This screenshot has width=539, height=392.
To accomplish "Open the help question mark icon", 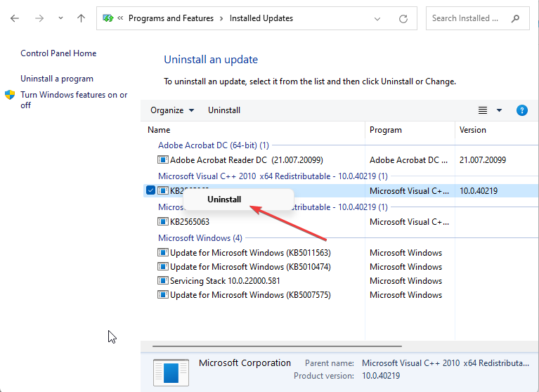I will [521, 110].
